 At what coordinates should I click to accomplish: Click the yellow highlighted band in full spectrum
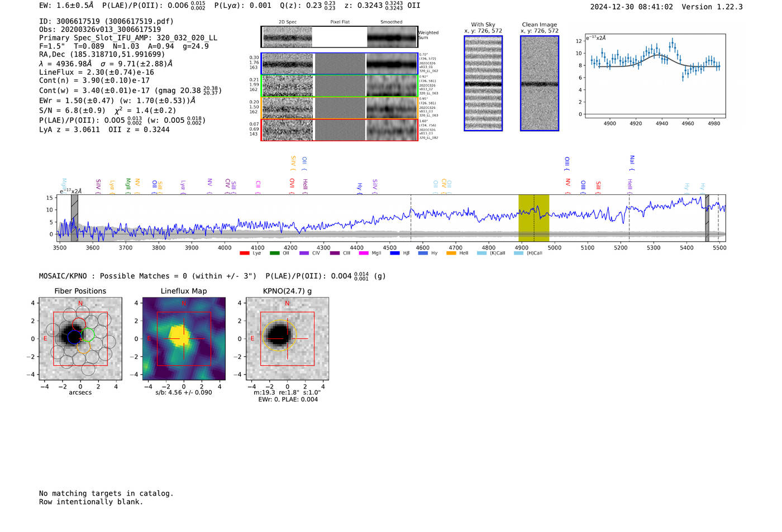point(533,218)
